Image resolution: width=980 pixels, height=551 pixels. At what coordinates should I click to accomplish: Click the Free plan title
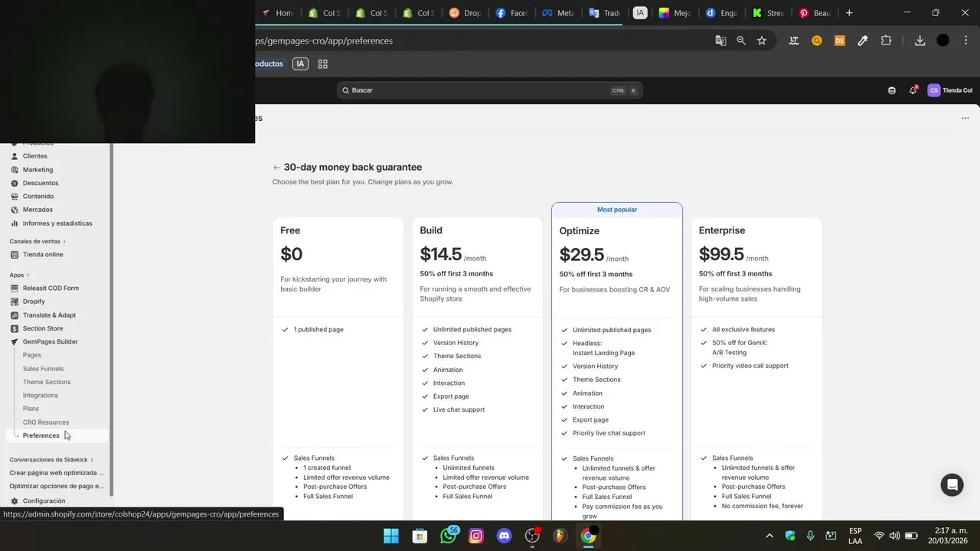point(290,230)
